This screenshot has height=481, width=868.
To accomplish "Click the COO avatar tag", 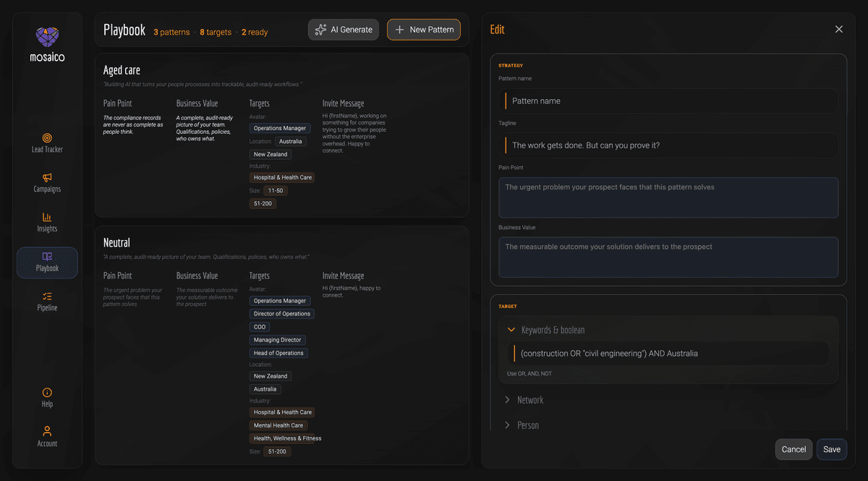I will point(260,327).
